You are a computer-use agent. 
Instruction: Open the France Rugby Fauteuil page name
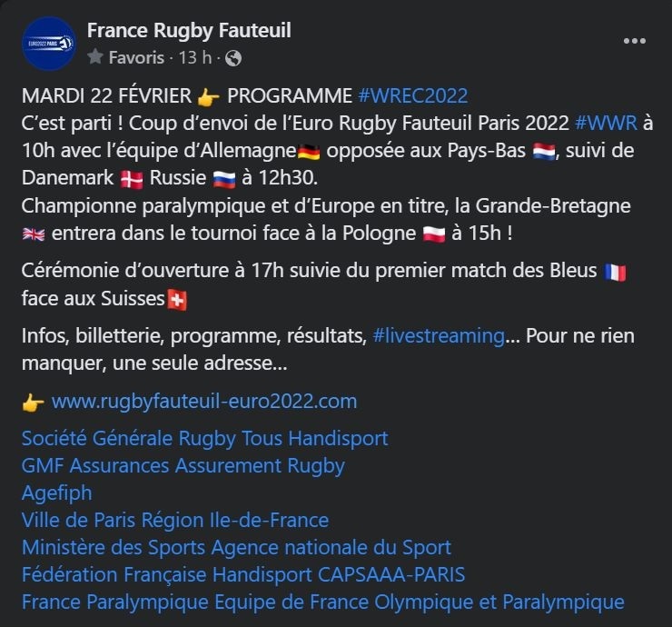[189, 31]
